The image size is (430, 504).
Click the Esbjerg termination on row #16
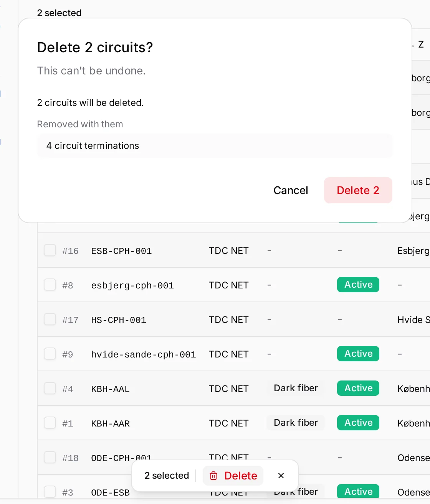(413, 251)
